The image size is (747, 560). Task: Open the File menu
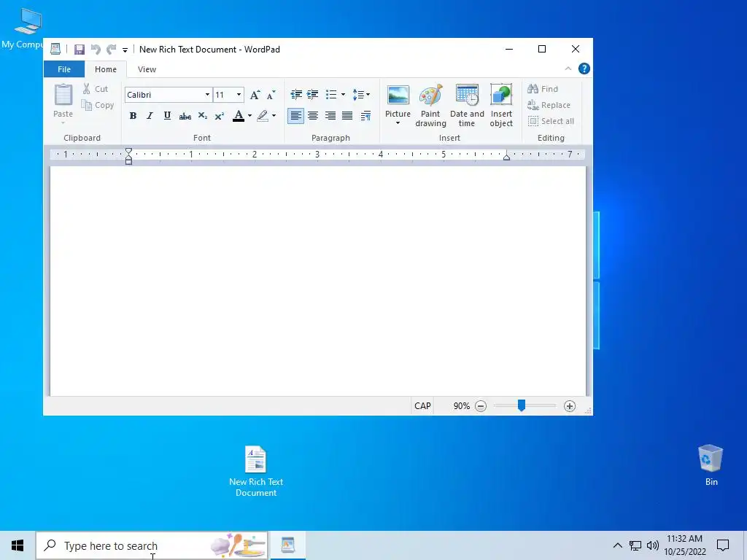[64, 69]
